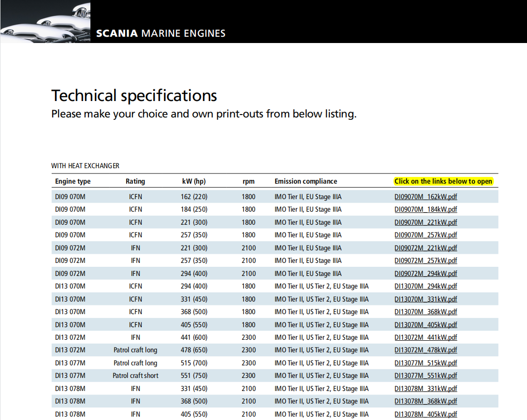Screen dimensions: 527x420
Task: Open the DI09072M_221kW.pdf link
Action: click(x=425, y=248)
